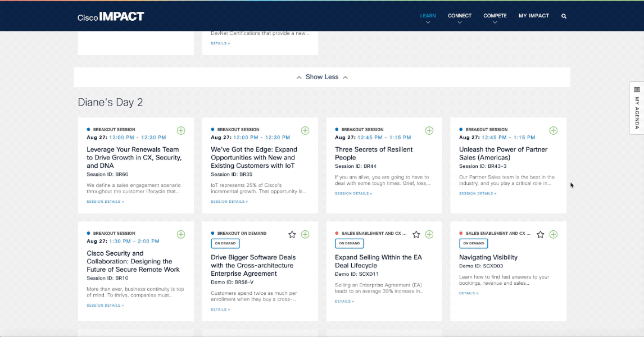Screen dimensions: 644x337
Task: Open the My Agenda side panel
Action: (x=637, y=108)
